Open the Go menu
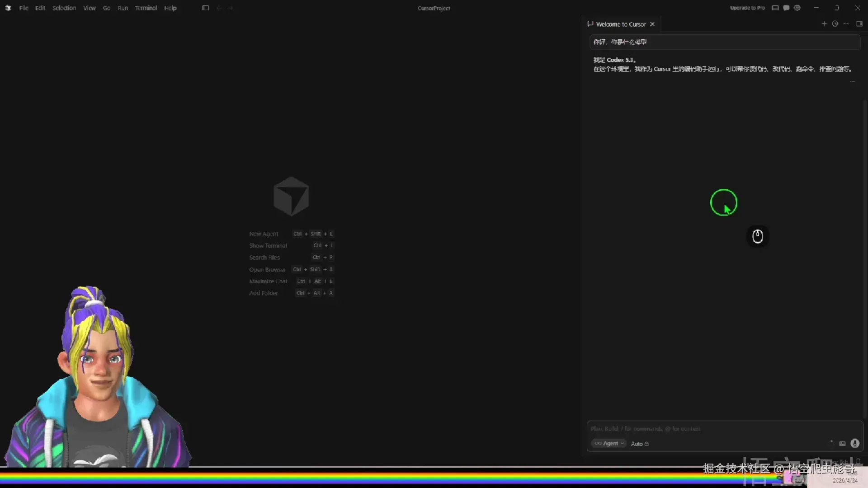The width and height of the screenshot is (868, 488). (107, 8)
